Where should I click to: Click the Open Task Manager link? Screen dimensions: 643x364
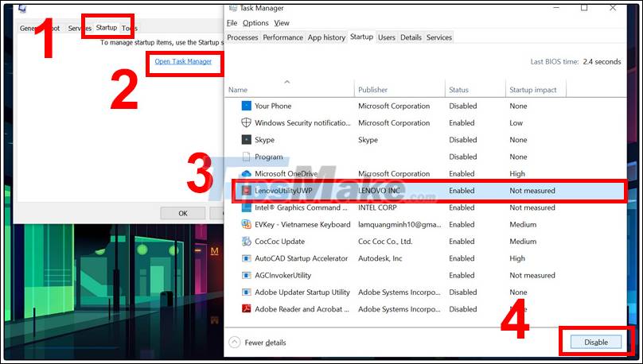pos(183,61)
